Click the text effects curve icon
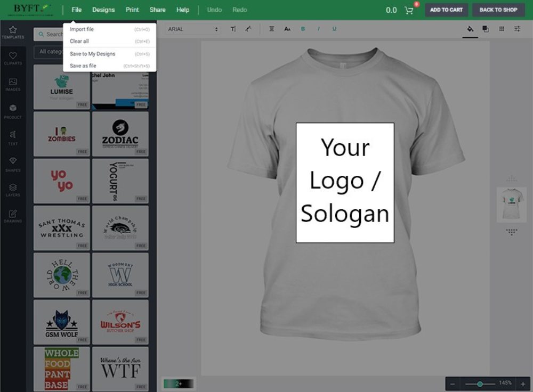This screenshot has width=533, height=392. (x=248, y=29)
